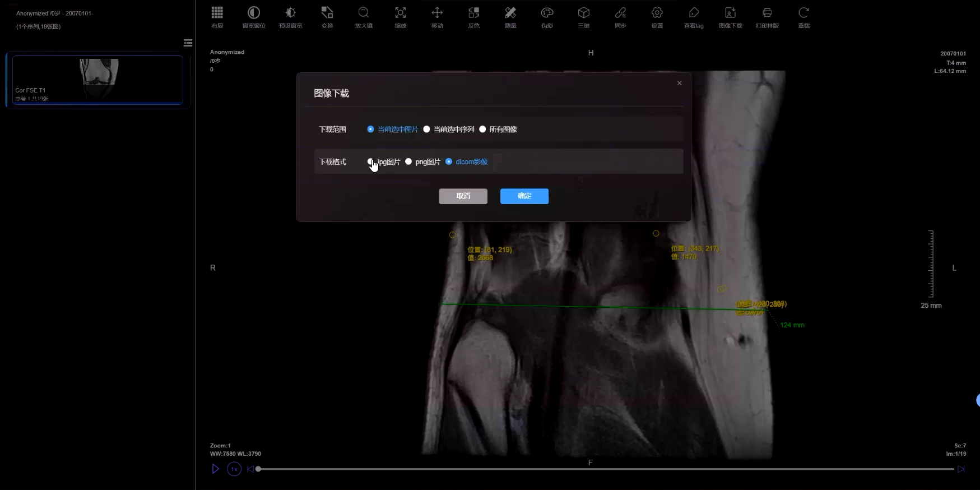
Task: Activate the 放大镜 magnifier tool
Action: 364,17
